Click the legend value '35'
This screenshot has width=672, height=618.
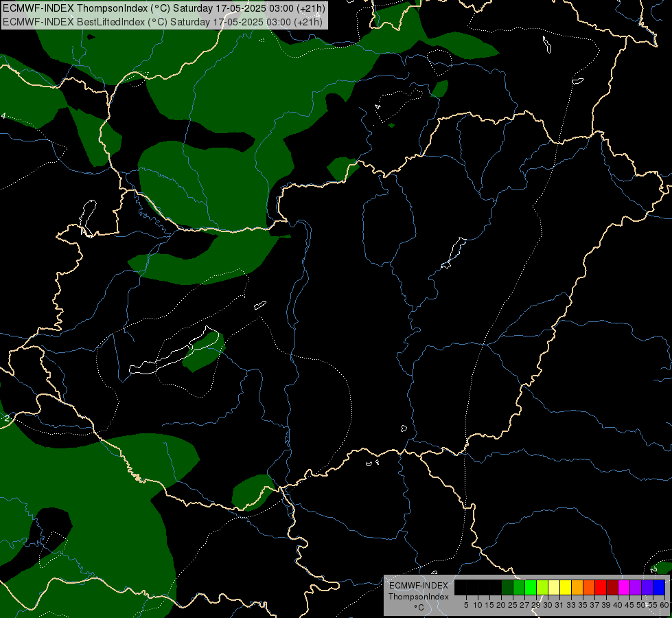coord(583,605)
